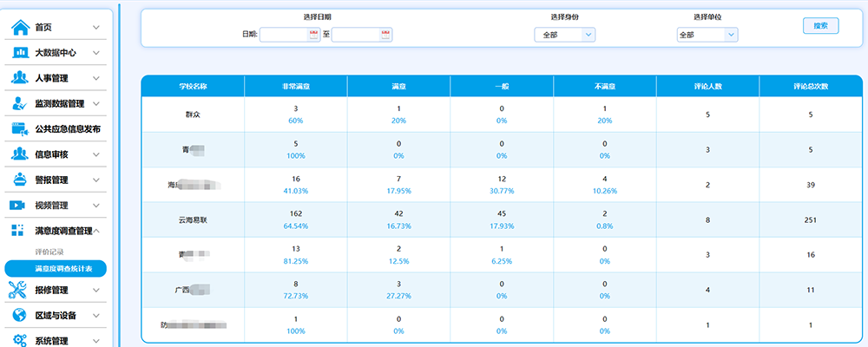
Task: Open the end date calendar icon
Action: pos(386,35)
